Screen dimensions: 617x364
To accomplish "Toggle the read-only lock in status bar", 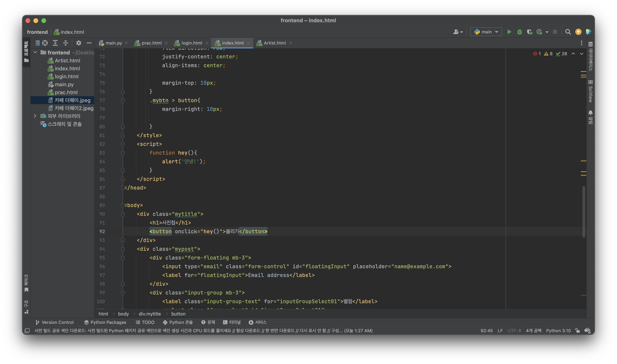I will point(577,330).
